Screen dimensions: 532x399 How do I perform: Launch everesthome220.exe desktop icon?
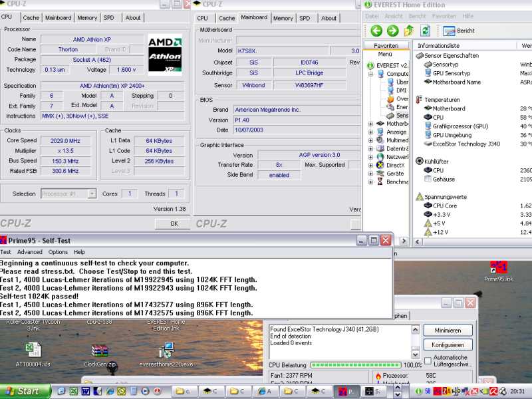[x=166, y=355]
